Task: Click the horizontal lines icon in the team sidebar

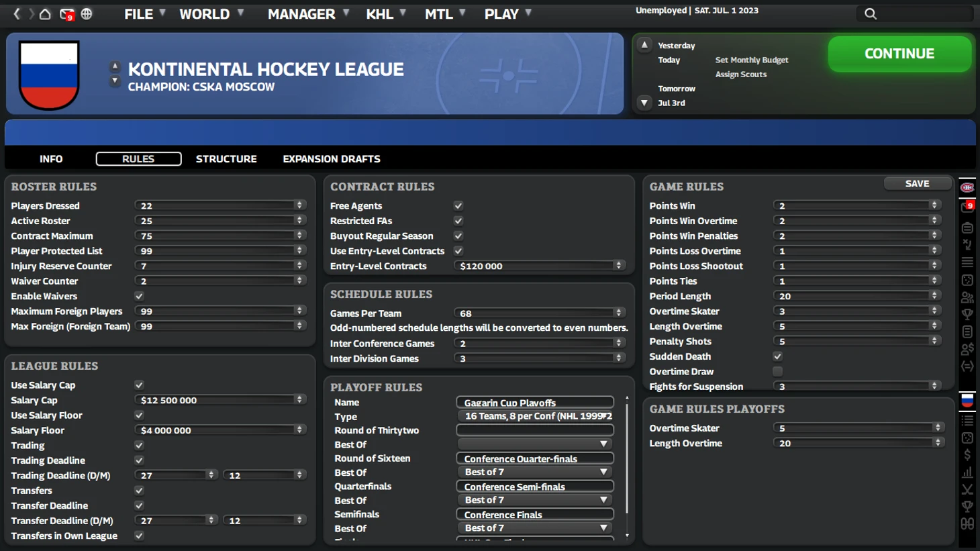Action: [x=967, y=262]
